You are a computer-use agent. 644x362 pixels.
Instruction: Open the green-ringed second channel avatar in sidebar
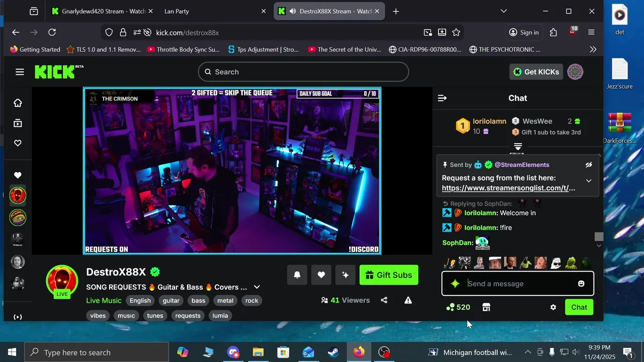coord(18,218)
